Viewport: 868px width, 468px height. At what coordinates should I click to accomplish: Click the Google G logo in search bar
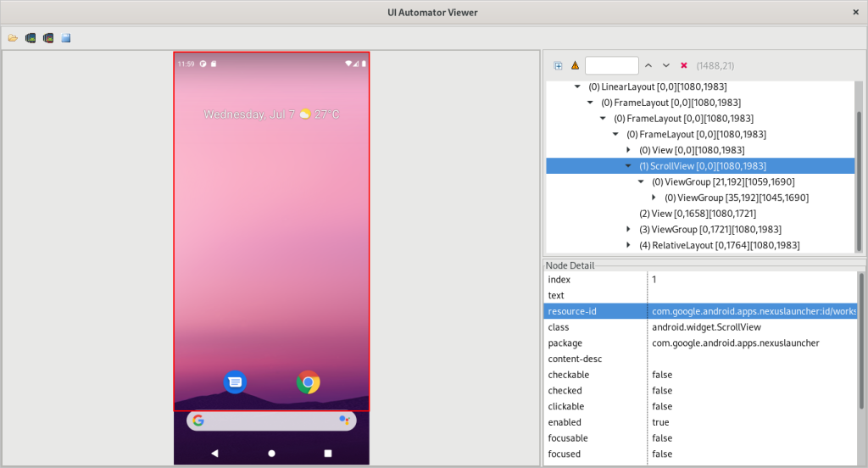click(198, 421)
